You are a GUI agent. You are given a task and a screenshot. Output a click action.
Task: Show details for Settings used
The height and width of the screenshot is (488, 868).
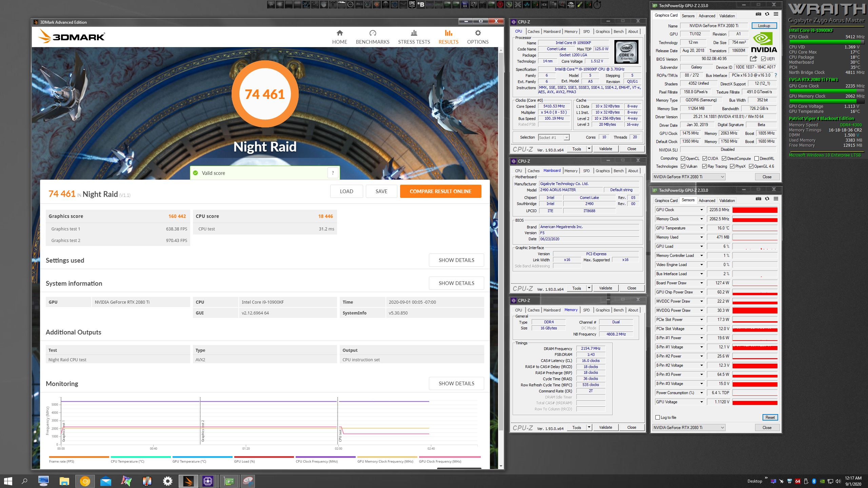456,260
